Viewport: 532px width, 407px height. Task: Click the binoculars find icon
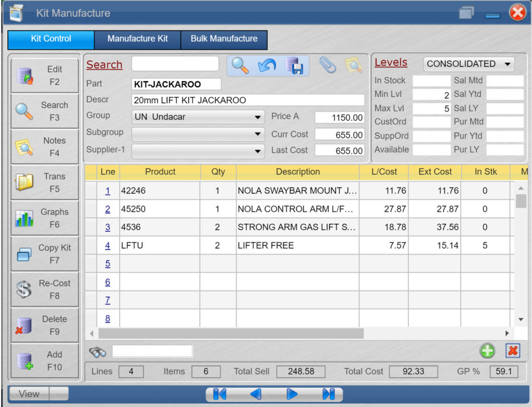(97, 351)
